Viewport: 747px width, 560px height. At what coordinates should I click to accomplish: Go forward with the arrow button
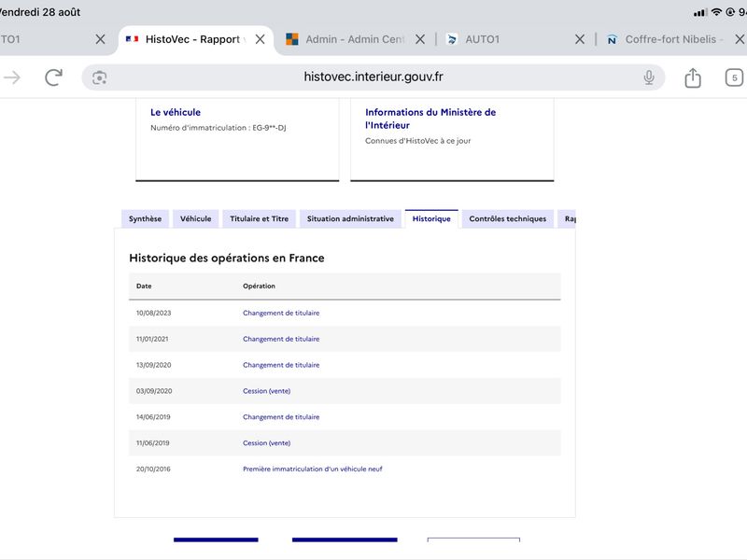pyautogui.click(x=12, y=77)
